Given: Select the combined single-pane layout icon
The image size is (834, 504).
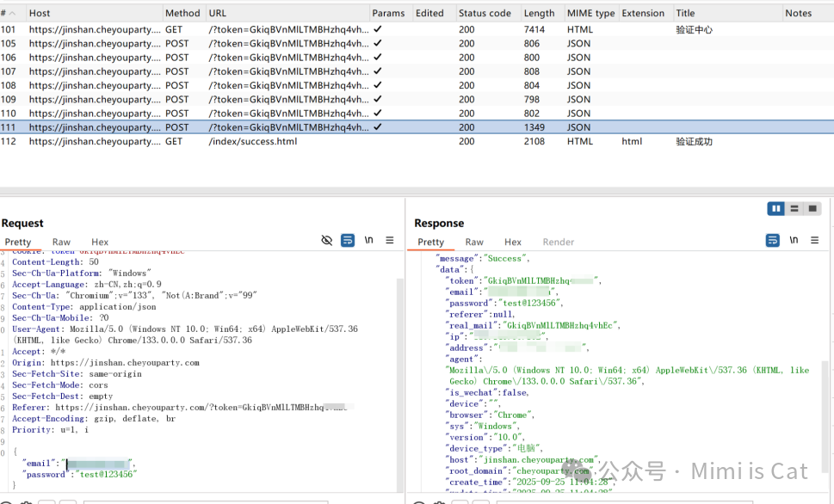Looking at the screenshot, I should (812, 208).
